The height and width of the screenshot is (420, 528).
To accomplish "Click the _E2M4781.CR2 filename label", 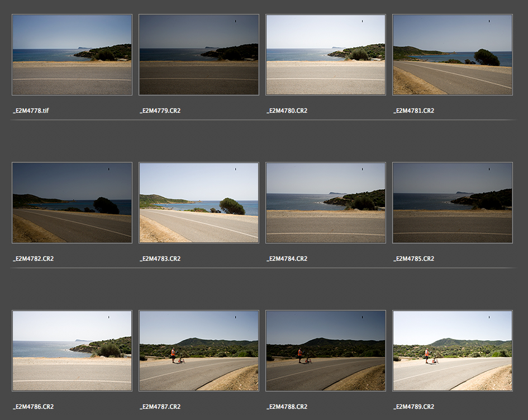I will 413,111.
